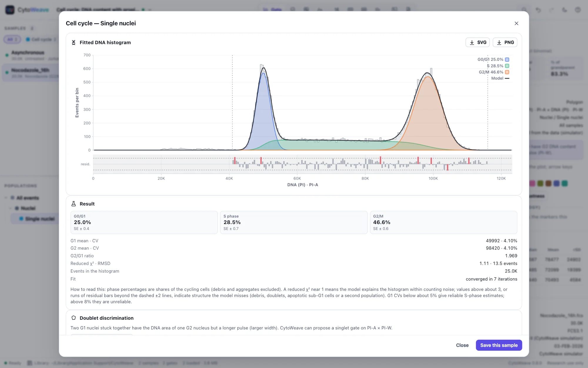Click the 'Fitted DNA histogram' heading
Image resolution: width=588 pixels, height=368 pixels.
[105, 42]
